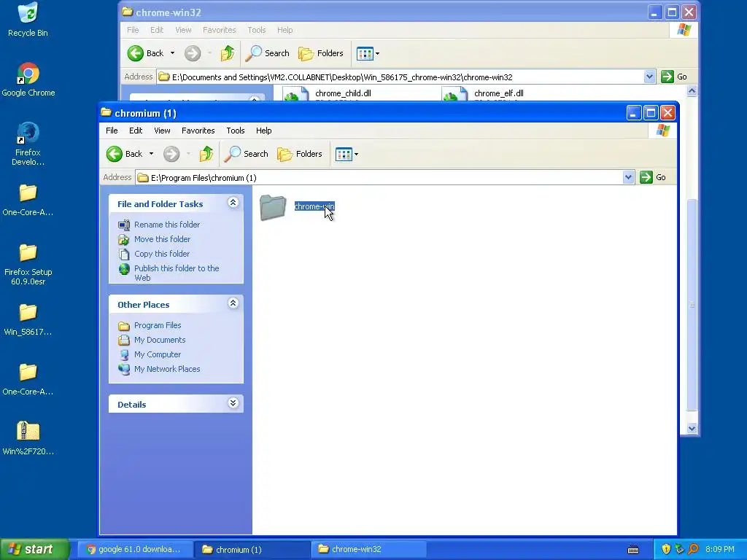Switch to chromium (1) taskbar button
Image resolution: width=747 pixels, height=560 pixels.
click(x=252, y=549)
